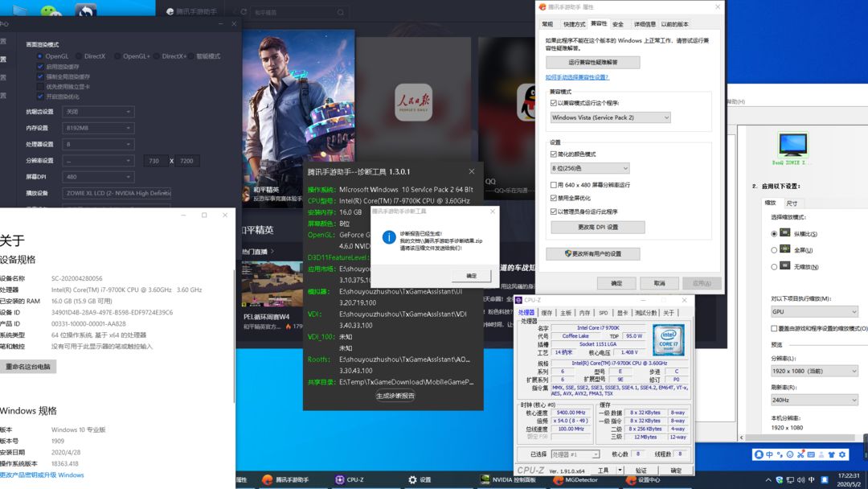
Task: Click the security shield tray icon
Action: [x=780, y=479]
